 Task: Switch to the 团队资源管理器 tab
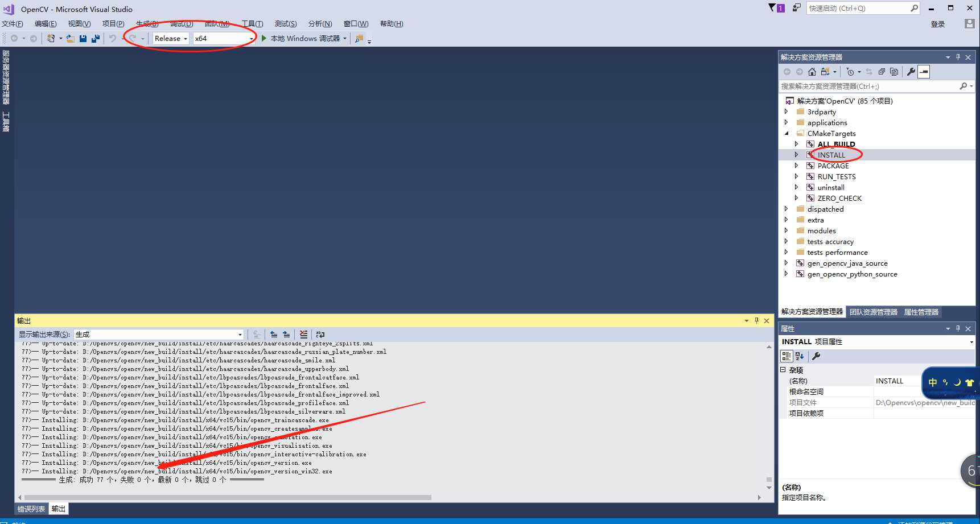(x=874, y=312)
